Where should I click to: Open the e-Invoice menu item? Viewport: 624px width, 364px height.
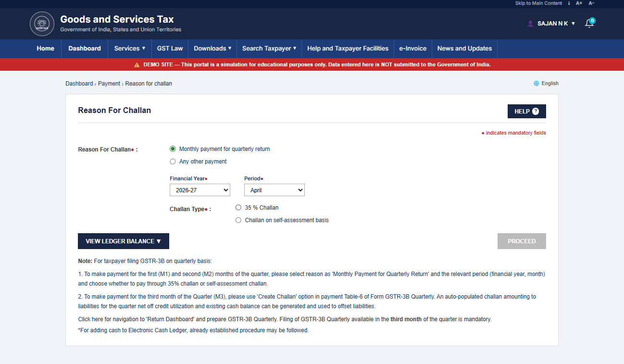pyautogui.click(x=413, y=49)
